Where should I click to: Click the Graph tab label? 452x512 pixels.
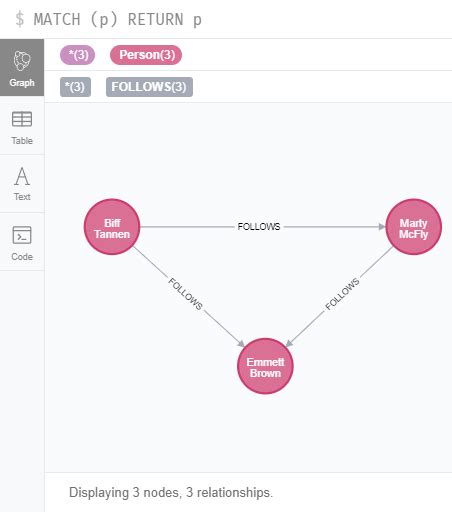pyautogui.click(x=22, y=83)
